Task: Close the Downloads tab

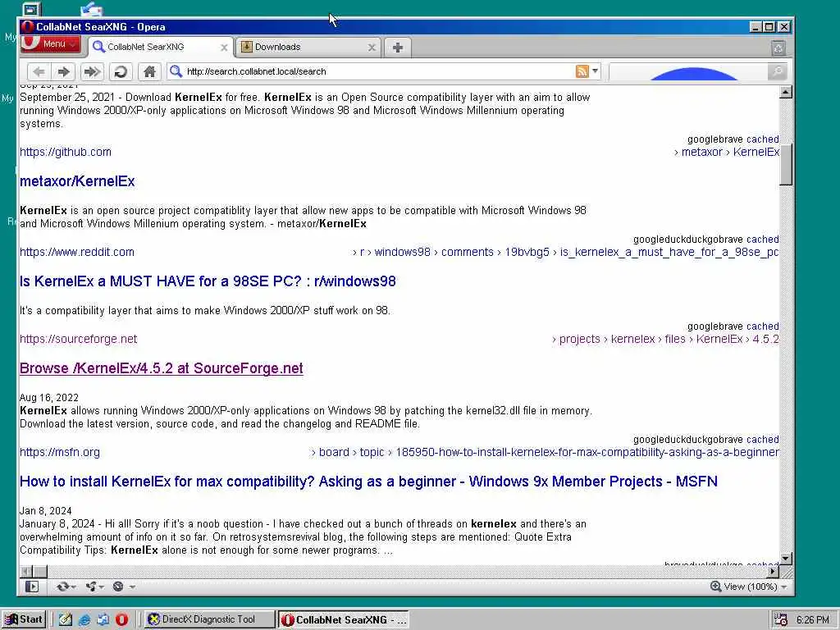Action: [372, 48]
